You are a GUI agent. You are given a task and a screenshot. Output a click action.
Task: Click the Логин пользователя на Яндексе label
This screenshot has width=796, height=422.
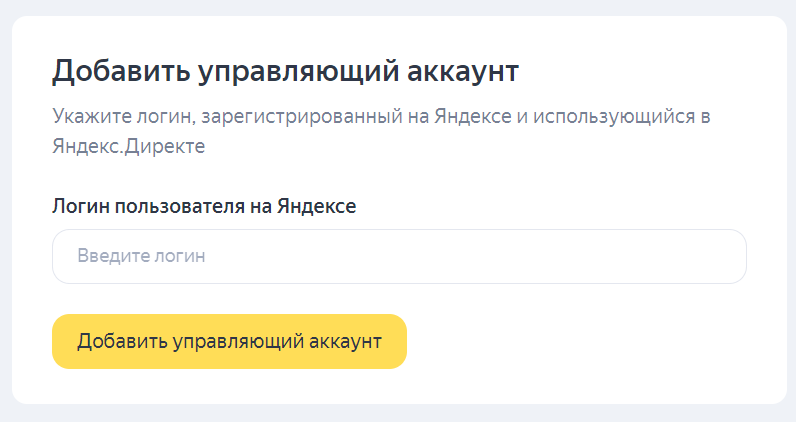tap(204, 206)
